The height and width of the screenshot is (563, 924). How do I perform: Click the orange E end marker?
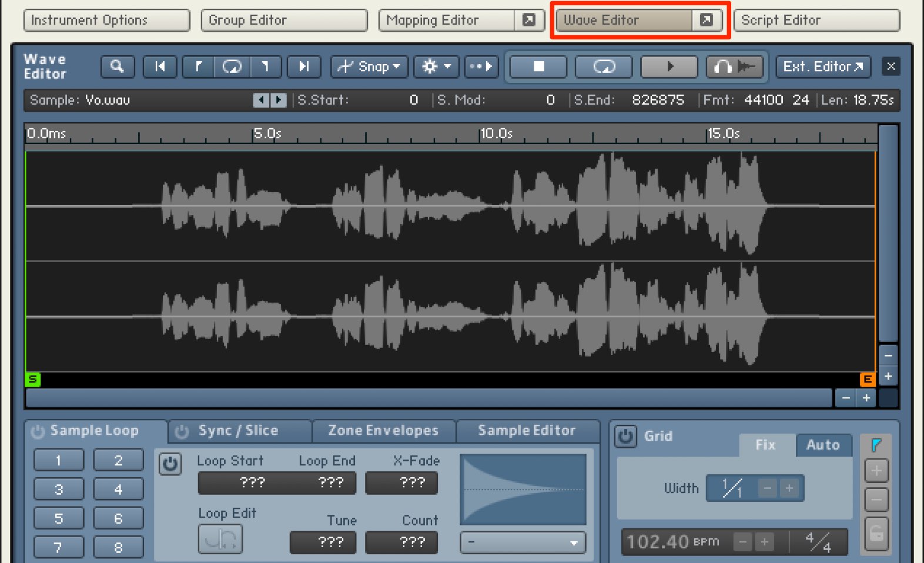click(x=868, y=380)
